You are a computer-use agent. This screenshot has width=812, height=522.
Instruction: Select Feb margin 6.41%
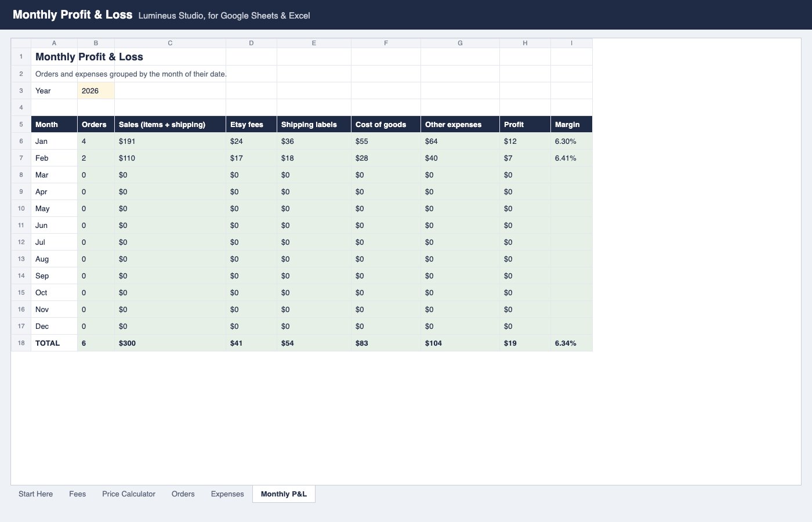click(x=571, y=158)
